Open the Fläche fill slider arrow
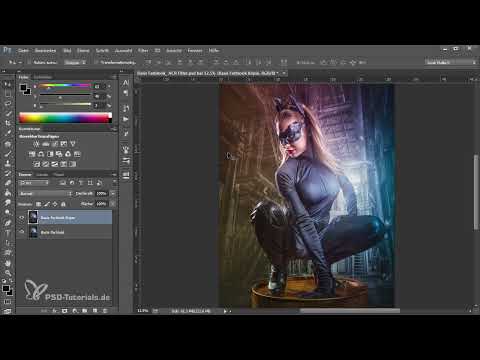The height and width of the screenshot is (360, 480). click(113, 204)
